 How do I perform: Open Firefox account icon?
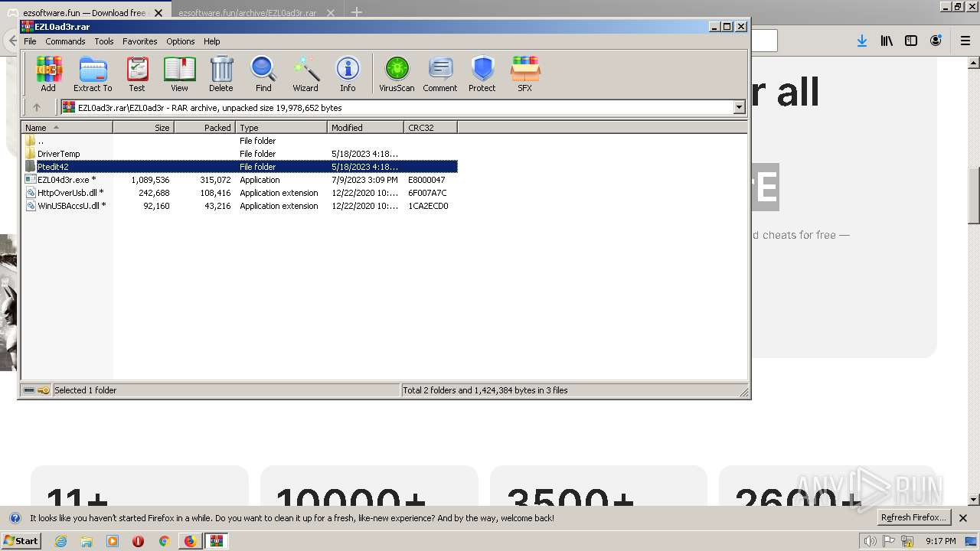pyautogui.click(x=936, y=41)
